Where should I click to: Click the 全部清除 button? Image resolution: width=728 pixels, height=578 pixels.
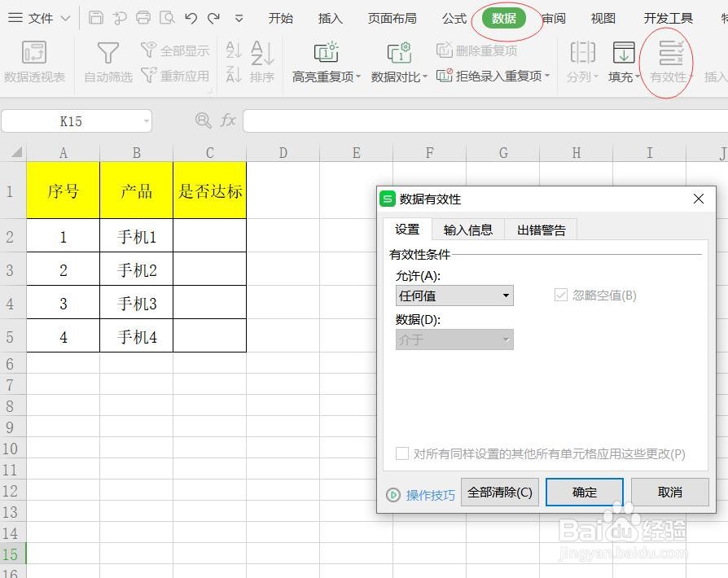pyautogui.click(x=499, y=492)
